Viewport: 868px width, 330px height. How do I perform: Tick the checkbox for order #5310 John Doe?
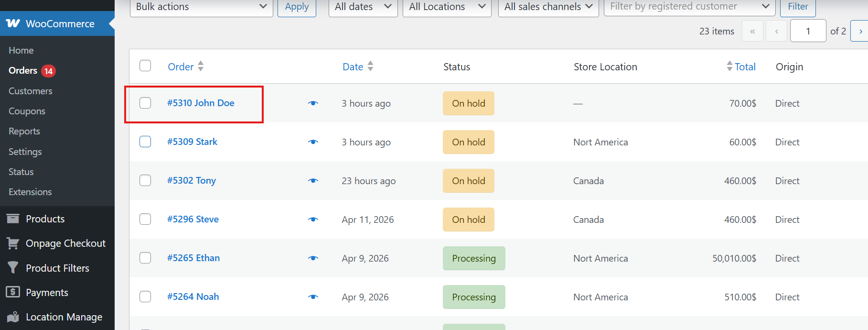click(x=145, y=103)
